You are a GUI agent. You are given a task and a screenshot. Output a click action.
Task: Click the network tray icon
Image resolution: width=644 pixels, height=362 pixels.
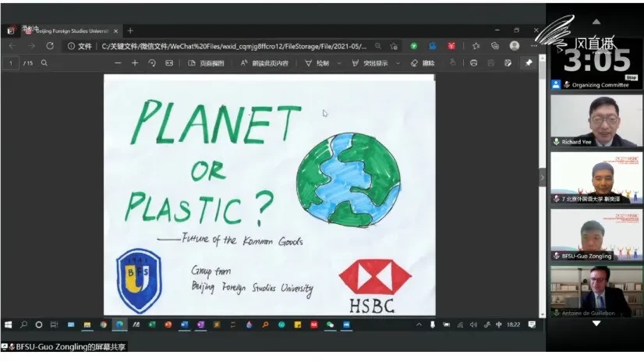point(460,325)
